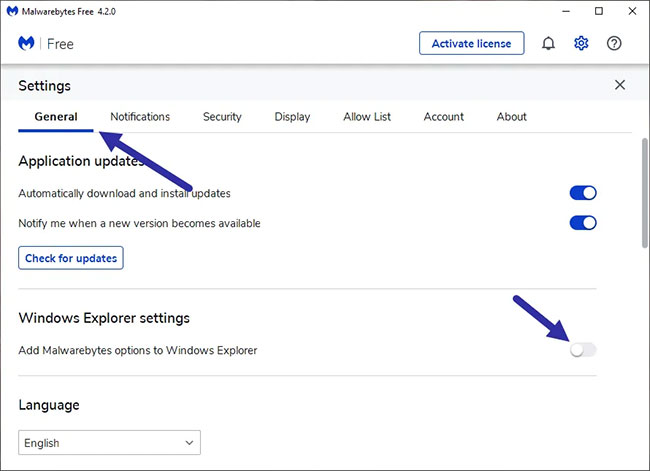Toggle notify me when new version available
The width and height of the screenshot is (650, 471).
[x=583, y=223]
